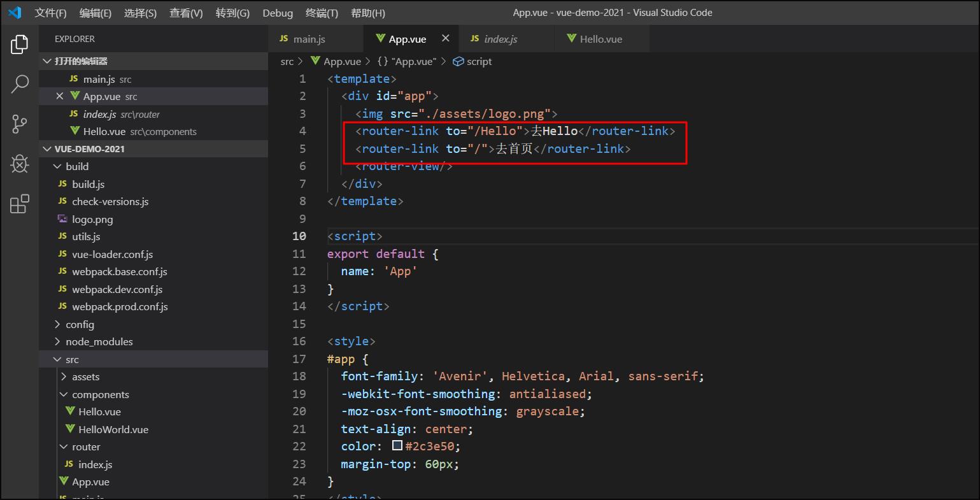Click the color swatch before #2c3e50
This screenshot has width=980, height=500.
coord(397,446)
